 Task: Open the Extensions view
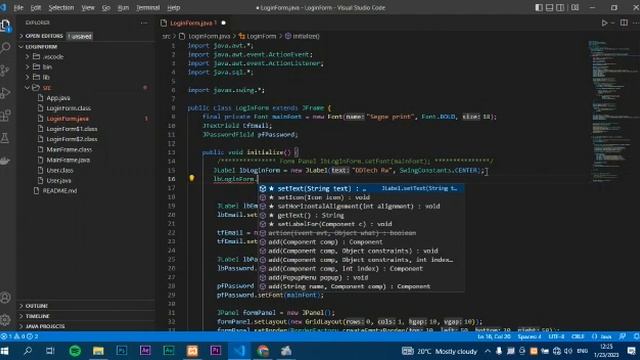[6, 116]
